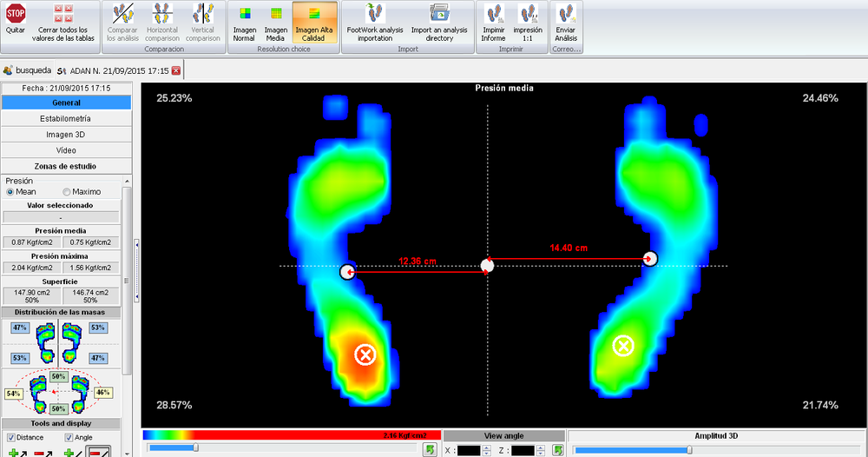The width and height of the screenshot is (868, 457).
Task: Click the 46% right mass distribution label
Action: 103,392
